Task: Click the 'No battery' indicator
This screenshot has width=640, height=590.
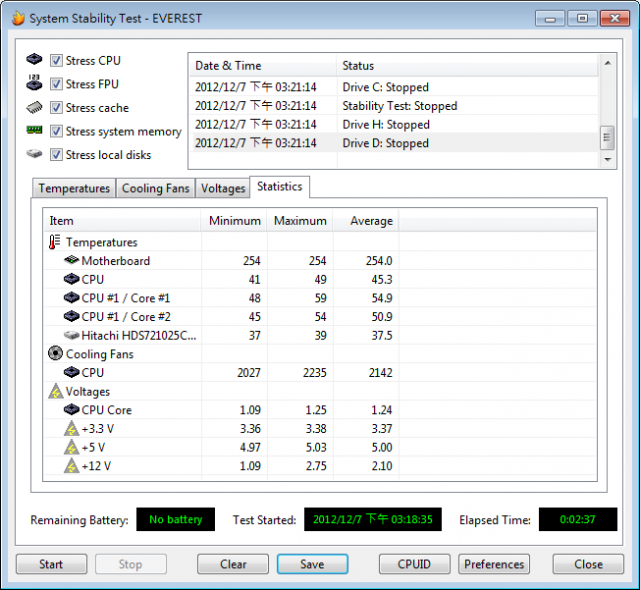Action: (x=176, y=519)
